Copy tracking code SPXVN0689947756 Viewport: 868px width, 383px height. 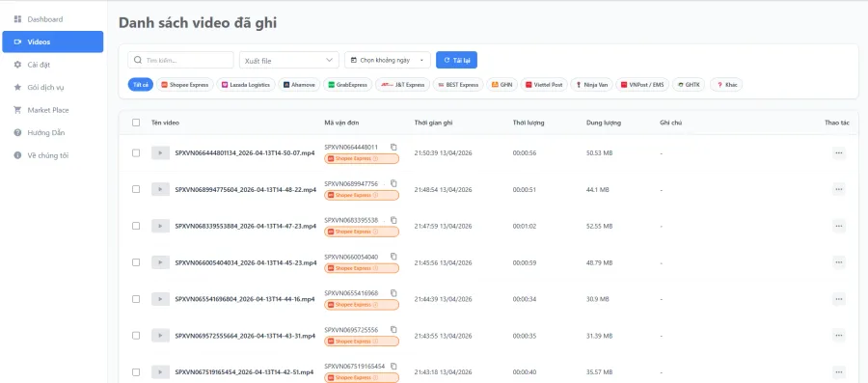393,183
